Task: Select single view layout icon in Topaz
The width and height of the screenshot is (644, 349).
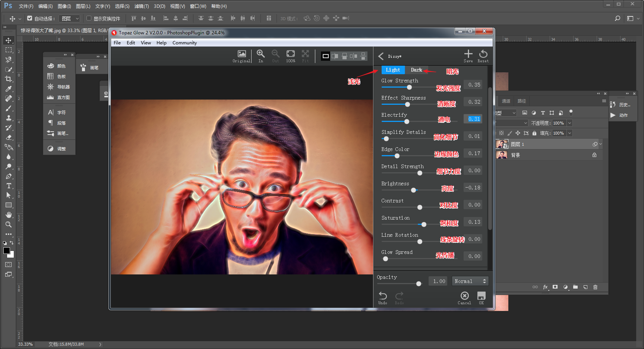Action: click(326, 56)
